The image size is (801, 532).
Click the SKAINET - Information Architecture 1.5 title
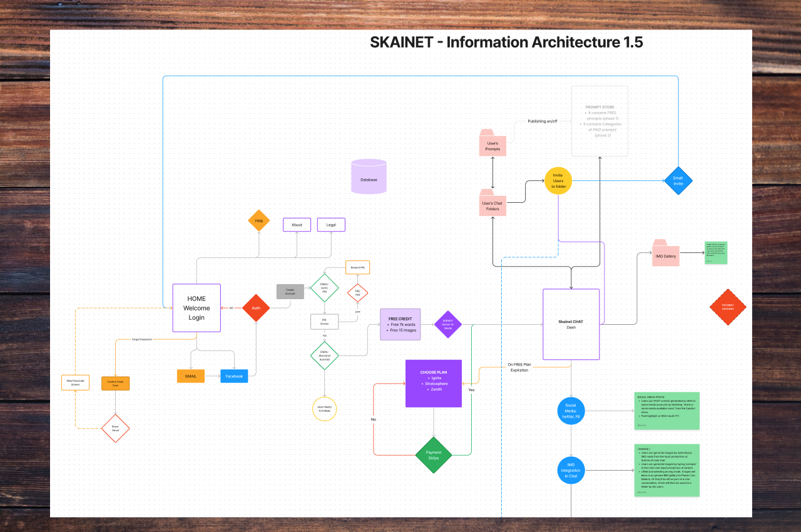point(506,43)
